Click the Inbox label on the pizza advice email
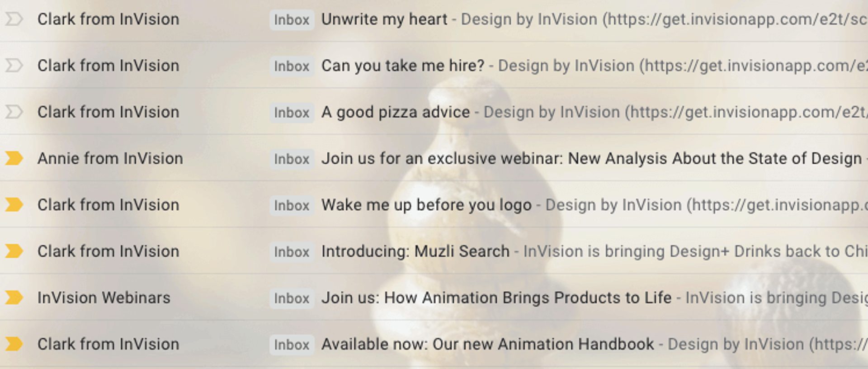 coord(292,113)
